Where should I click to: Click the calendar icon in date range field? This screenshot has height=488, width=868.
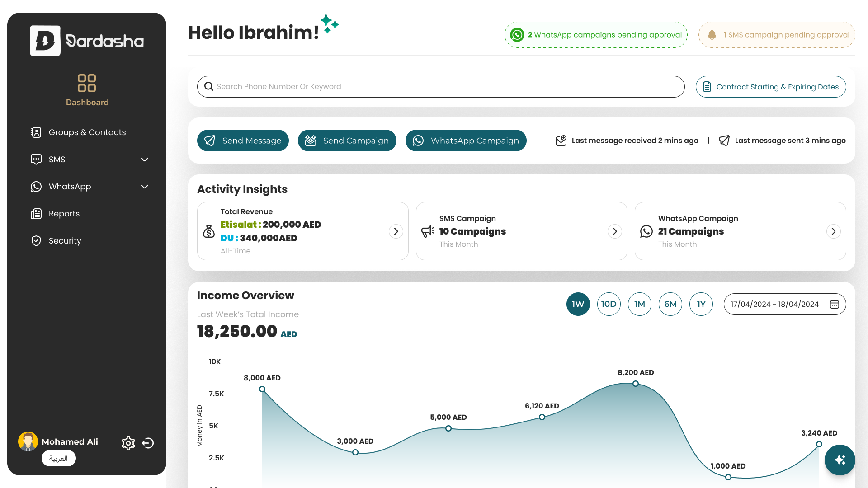pyautogui.click(x=835, y=304)
